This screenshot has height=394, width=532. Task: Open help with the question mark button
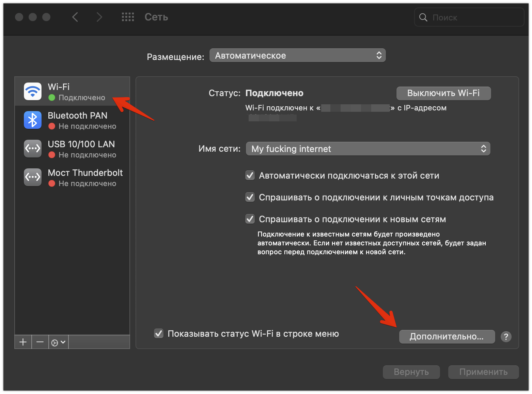pos(506,337)
